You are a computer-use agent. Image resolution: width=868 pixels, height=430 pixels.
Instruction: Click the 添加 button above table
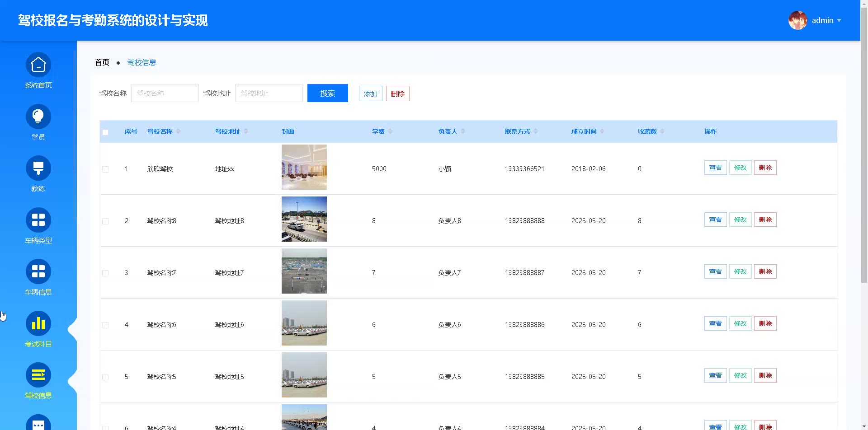point(370,93)
